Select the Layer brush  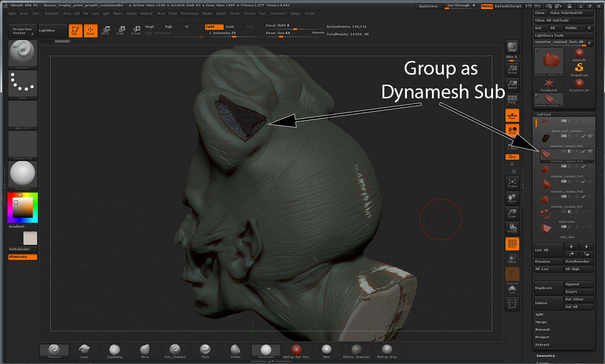pos(84,351)
